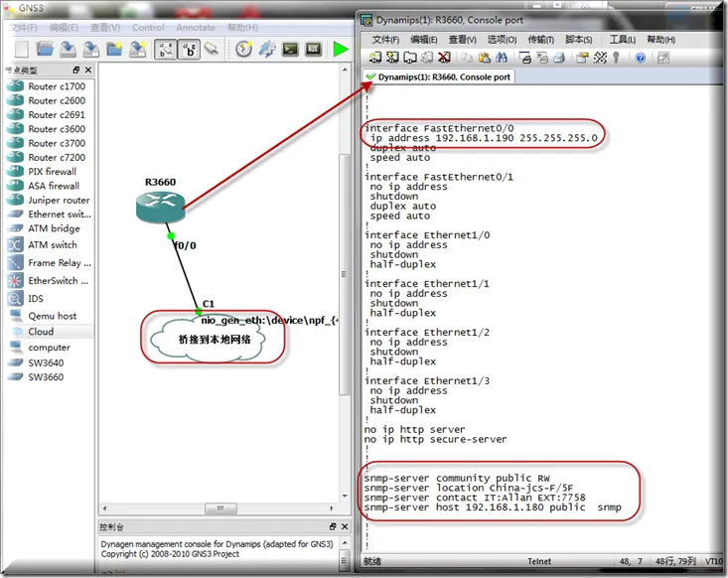Click the New project folder icon with star
Image resolution: width=728 pixels, height=578 pixels.
pyautogui.click(x=114, y=49)
